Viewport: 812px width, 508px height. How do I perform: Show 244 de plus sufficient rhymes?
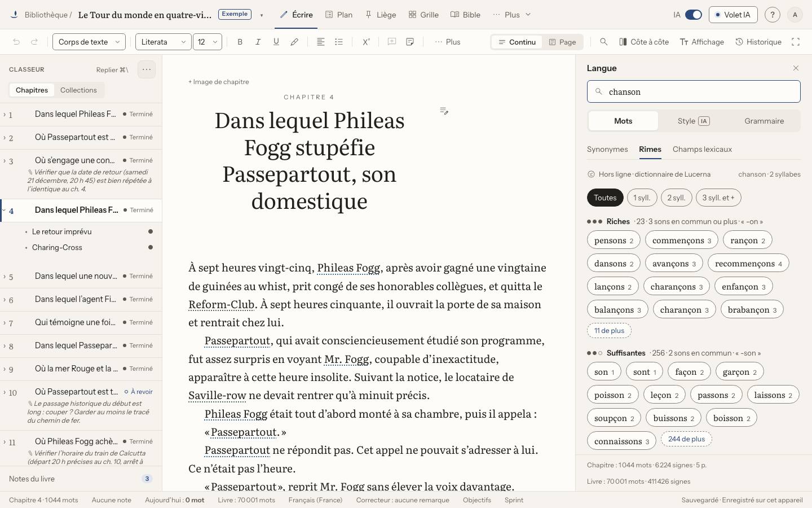686,439
